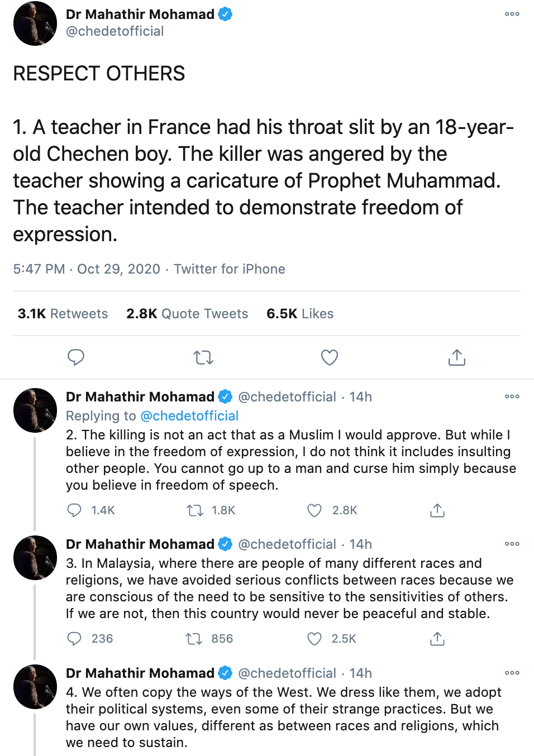The width and height of the screenshot is (534, 756).
Task: Reply to the main RESPECT OTHERS tweet
Action: point(76,357)
